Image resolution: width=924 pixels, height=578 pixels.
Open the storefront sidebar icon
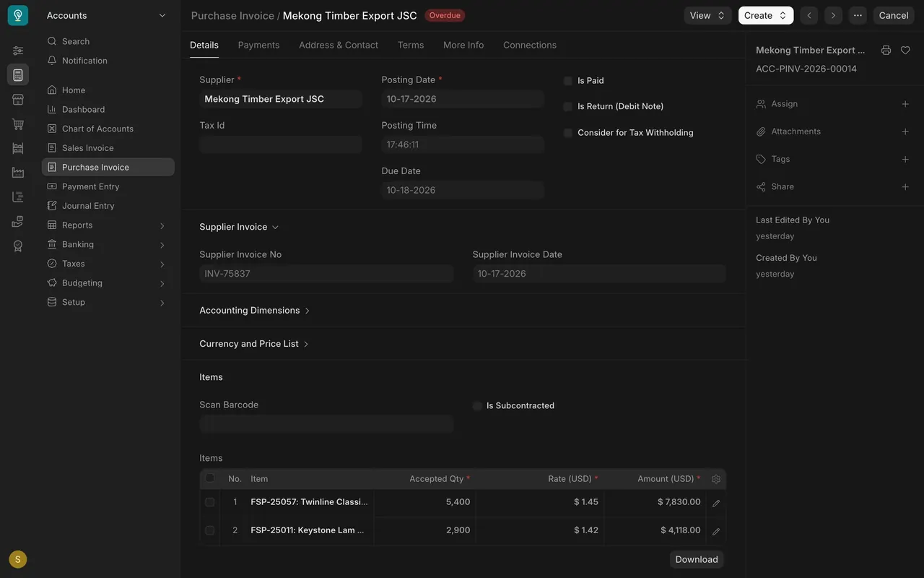coord(18,100)
